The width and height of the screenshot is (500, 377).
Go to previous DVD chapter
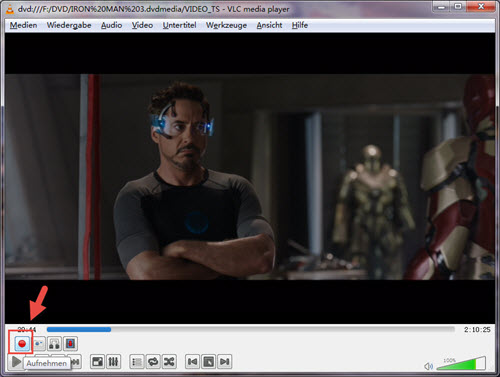[192, 362]
